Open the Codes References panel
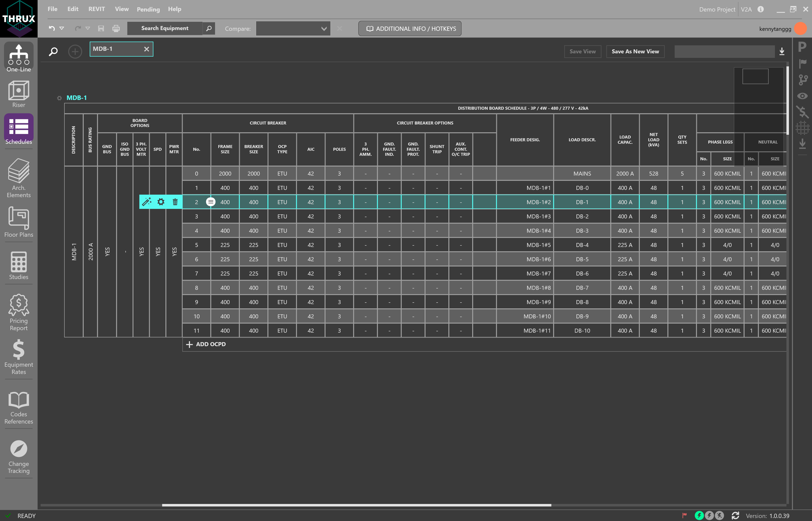The height and width of the screenshot is (521, 812). coord(19,407)
